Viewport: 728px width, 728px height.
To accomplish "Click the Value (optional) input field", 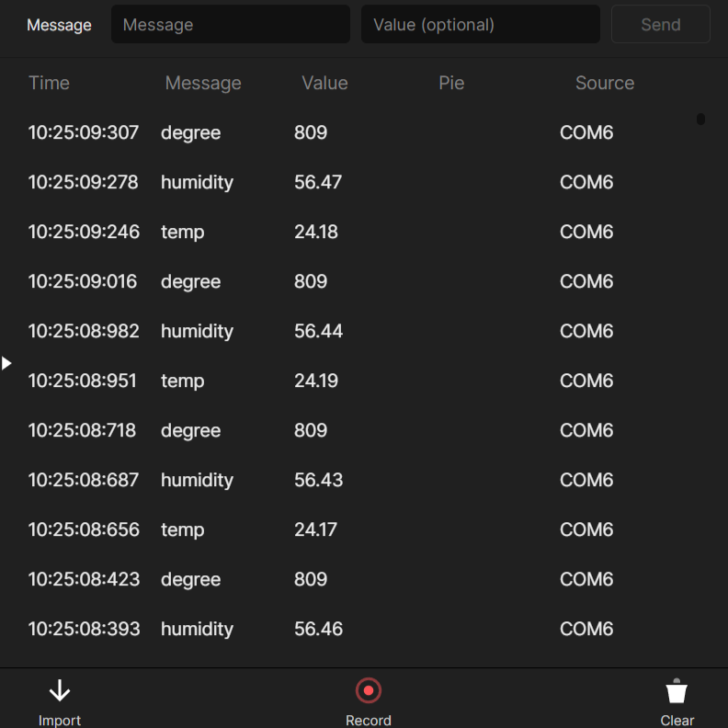I will pos(480,25).
